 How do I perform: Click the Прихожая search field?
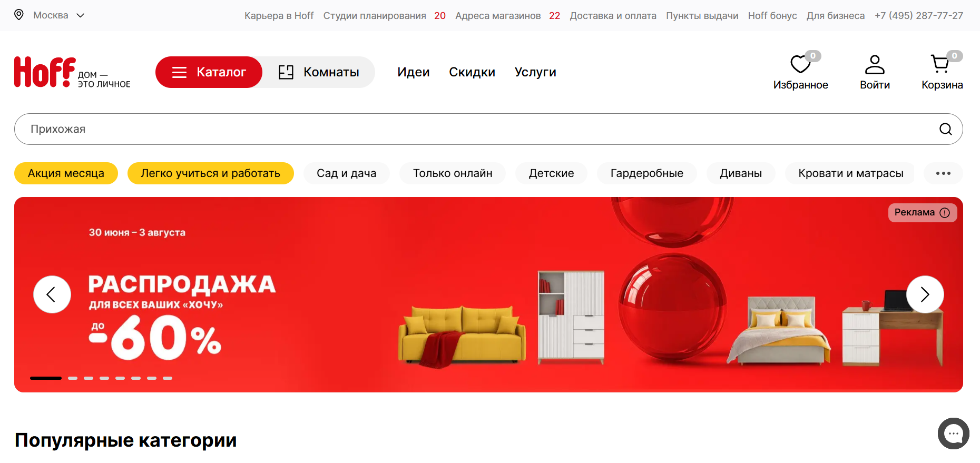click(488, 129)
